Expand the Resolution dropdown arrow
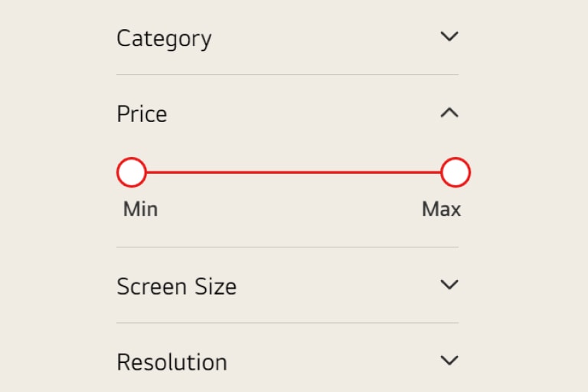The width and height of the screenshot is (588, 392). pos(449,360)
